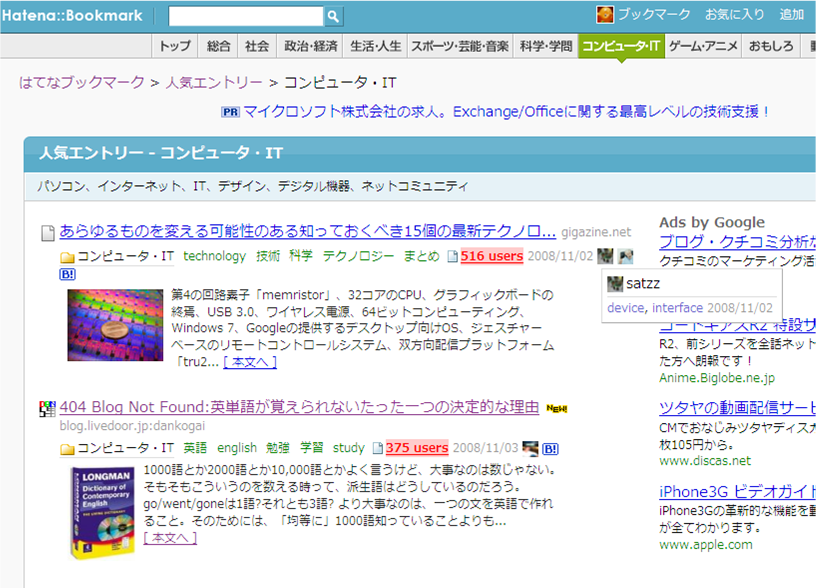The height and width of the screenshot is (588, 816).
Task: Click the second user avatar after 2008/11/02
Action: [x=625, y=255]
